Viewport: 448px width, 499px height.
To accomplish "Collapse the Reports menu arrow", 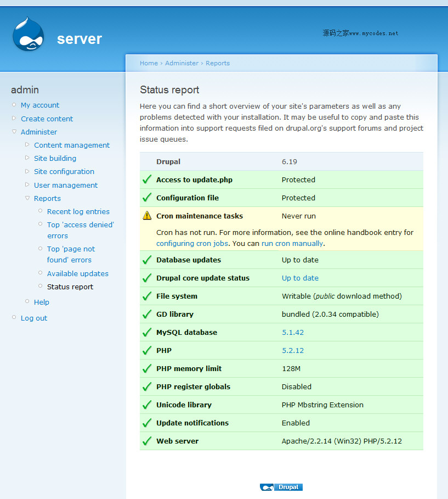I will (27, 198).
